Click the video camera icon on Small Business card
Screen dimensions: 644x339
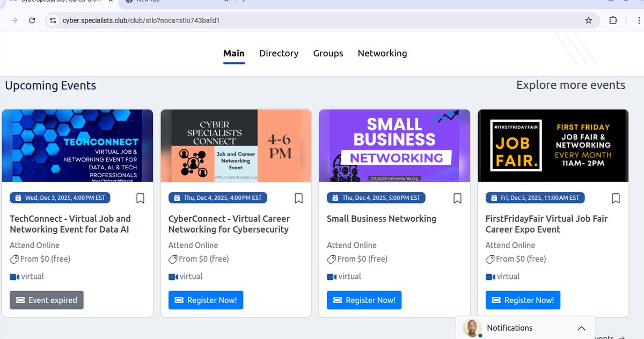[x=332, y=277]
